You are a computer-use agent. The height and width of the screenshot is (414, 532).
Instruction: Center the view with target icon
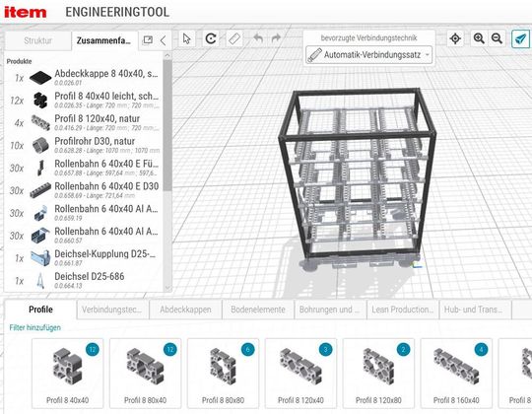(455, 38)
